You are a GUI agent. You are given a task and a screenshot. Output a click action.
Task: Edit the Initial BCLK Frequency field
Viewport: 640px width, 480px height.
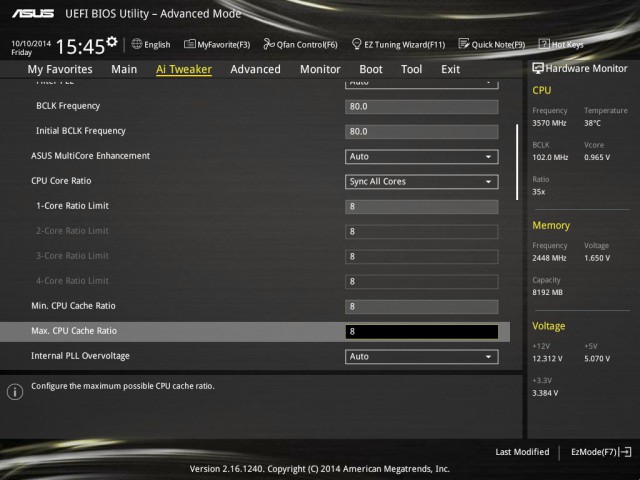[422, 132]
